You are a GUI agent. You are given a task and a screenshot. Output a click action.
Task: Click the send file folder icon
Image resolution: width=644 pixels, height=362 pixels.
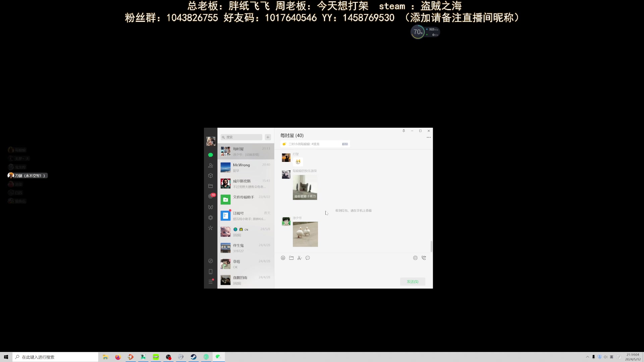pos(291,258)
